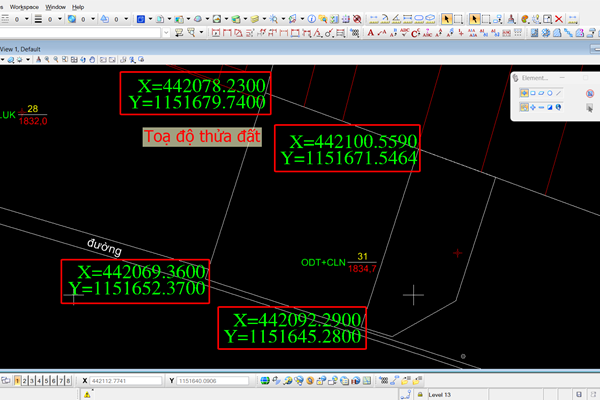Select the Measure Radius tool

click(385, 19)
